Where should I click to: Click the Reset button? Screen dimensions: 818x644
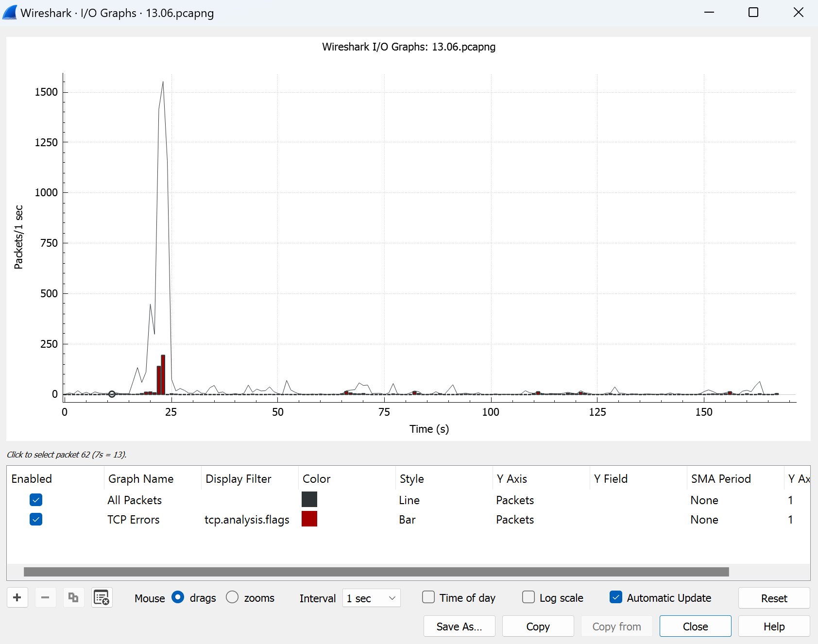coord(774,598)
